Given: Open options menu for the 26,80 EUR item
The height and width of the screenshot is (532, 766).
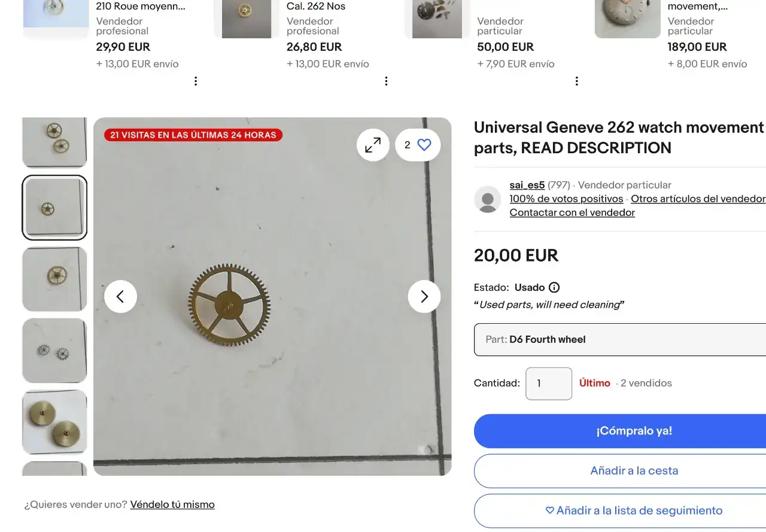Looking at the screenshot, I should click(386, 81).
